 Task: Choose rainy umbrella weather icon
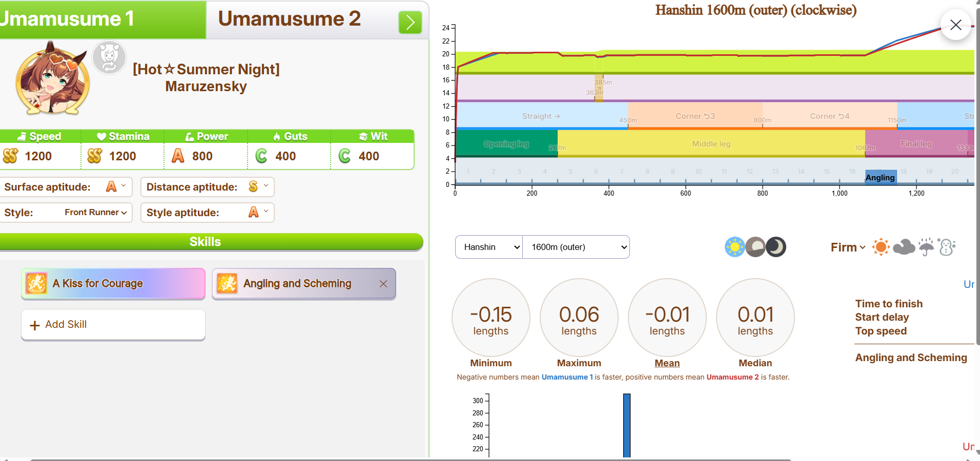pyautogui.click(x=926, y=247)
